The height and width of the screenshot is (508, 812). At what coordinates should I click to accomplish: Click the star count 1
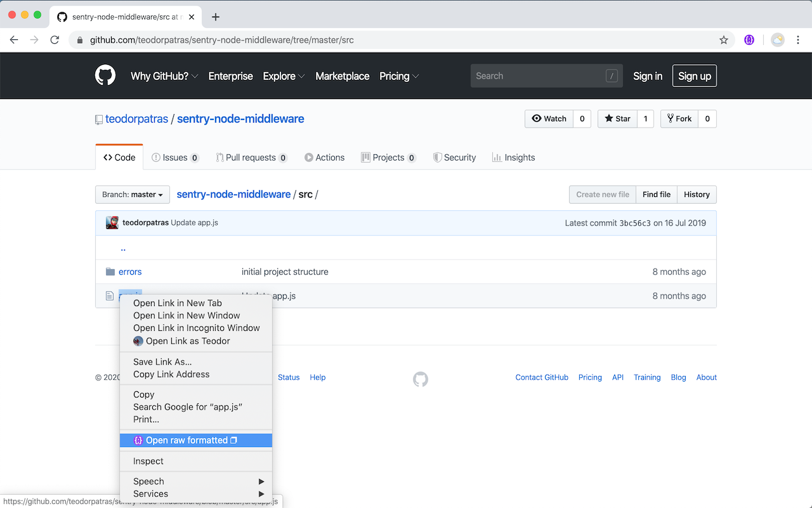(x=645, y=119)
